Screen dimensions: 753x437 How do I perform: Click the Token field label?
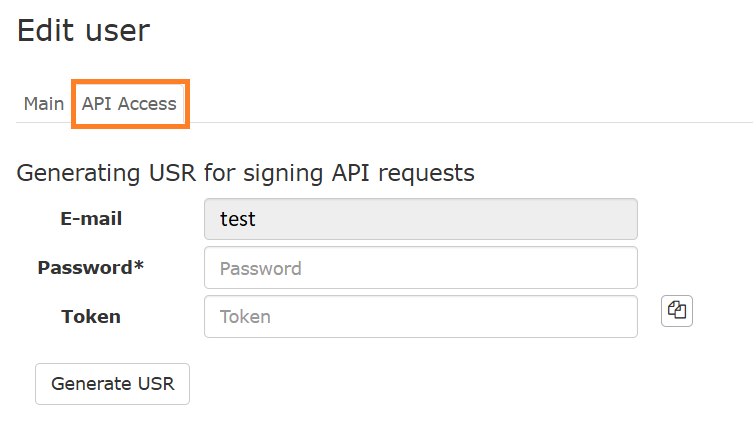click(x=91, y=316)
